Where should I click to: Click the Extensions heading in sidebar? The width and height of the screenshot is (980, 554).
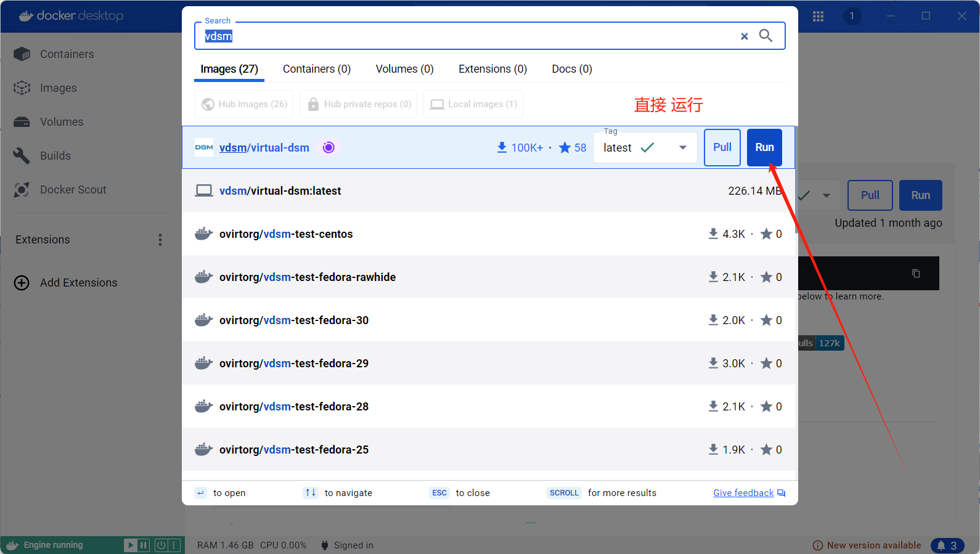point(43,240)
